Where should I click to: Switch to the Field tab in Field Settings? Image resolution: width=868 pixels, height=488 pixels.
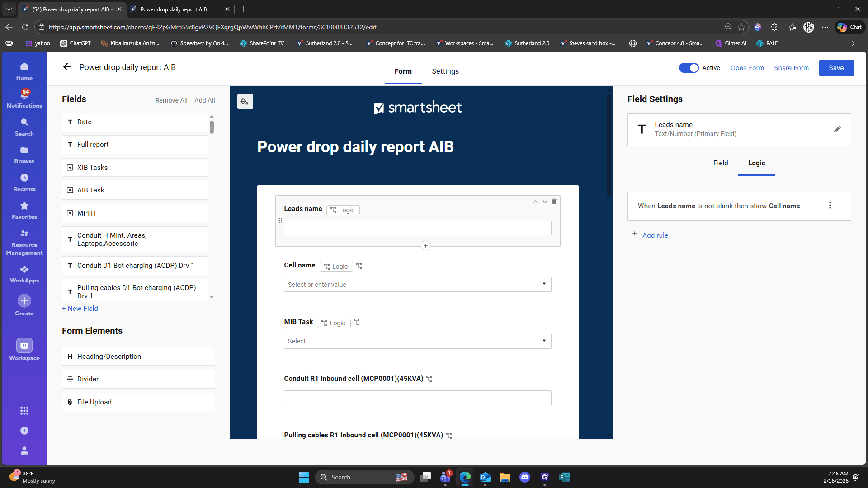coord(721,163)
